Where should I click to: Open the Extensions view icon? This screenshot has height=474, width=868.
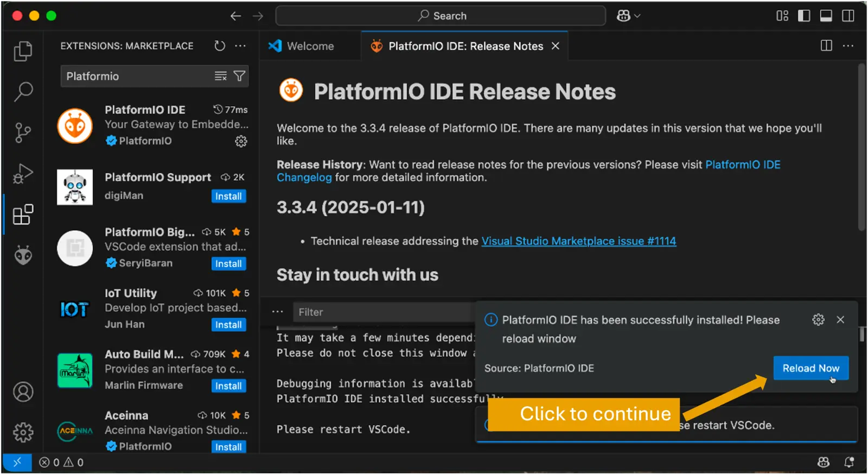click(x=23, y=214)
